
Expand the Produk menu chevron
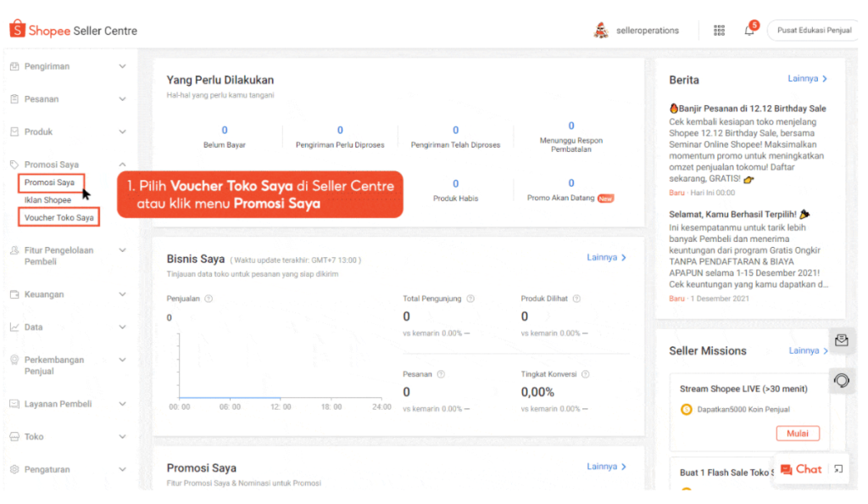pyautogui.click(x=122, y=132)
